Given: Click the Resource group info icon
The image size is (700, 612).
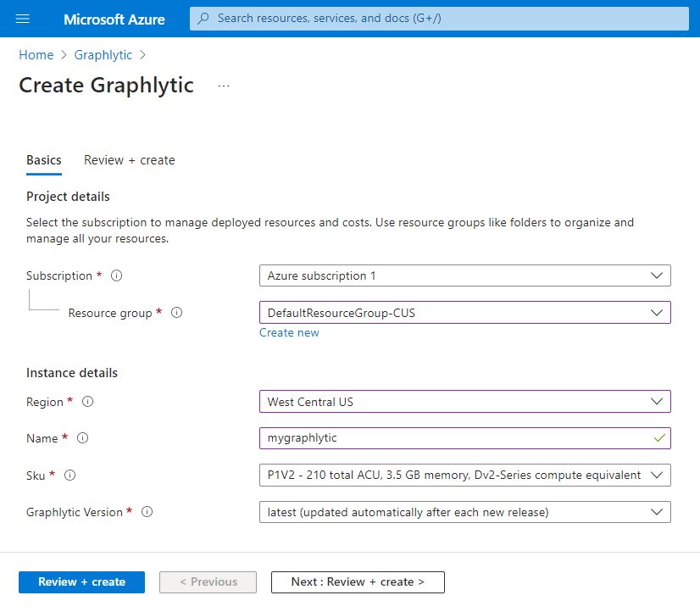Looking at the screenshot, I should pos(177,313).
